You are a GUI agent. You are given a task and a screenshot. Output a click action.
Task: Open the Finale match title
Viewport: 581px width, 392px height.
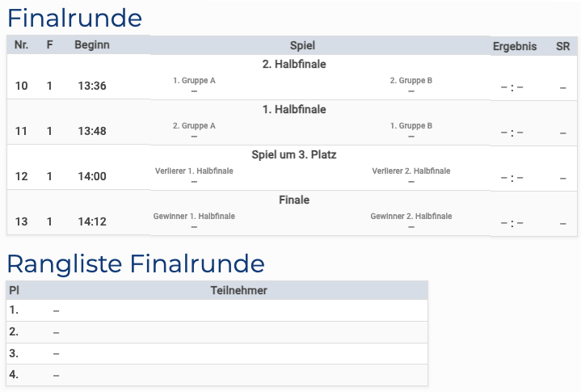point(294,200)
